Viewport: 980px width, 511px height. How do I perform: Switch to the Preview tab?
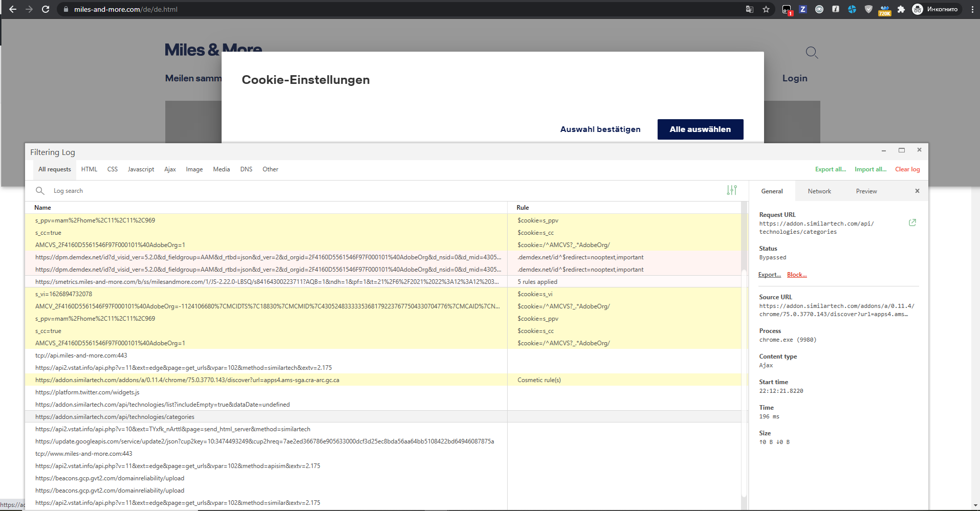coord(866,191)
